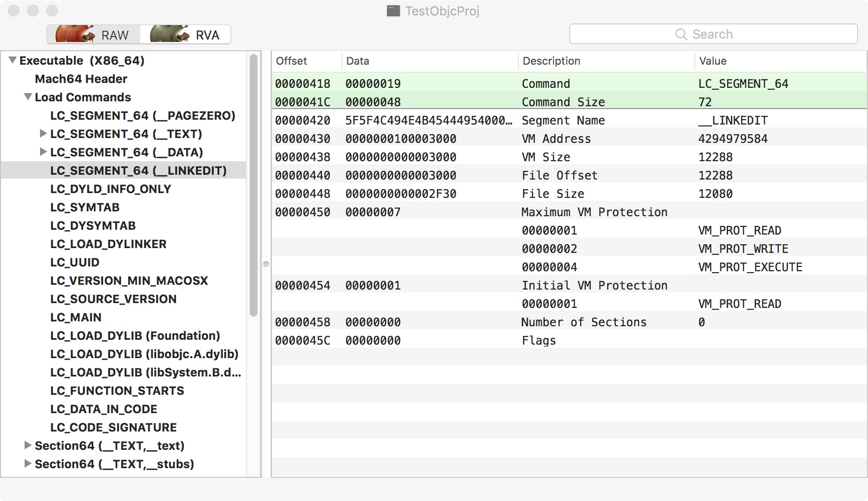
Task: Expand the LC_SEGMENT_64 (__TEXT) node
Action: (43, 134)
